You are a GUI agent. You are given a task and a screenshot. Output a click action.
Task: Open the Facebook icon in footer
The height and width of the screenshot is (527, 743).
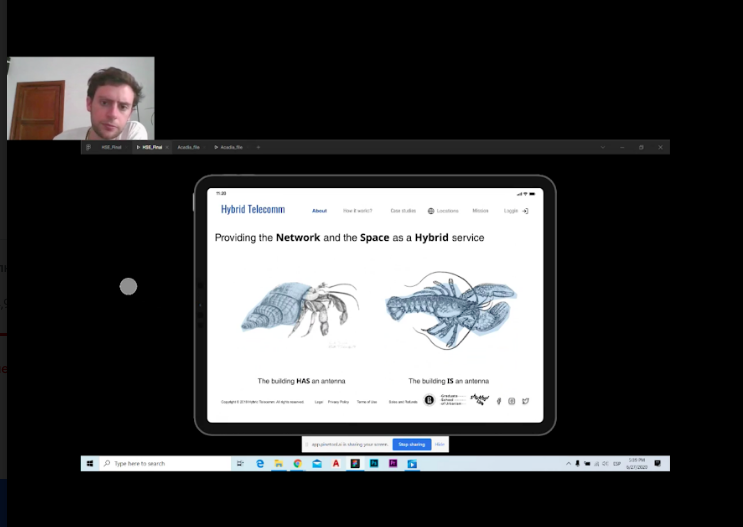coord(498,401)
